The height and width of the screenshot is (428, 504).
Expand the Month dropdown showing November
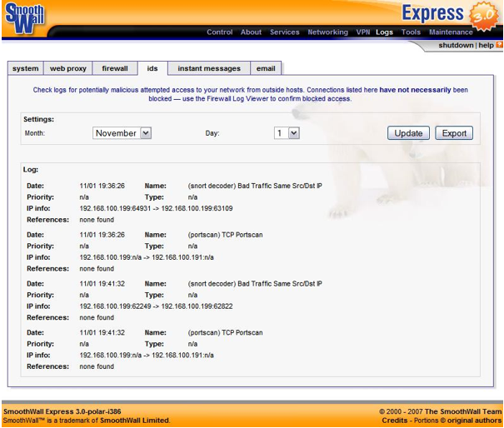pos(122,133)
